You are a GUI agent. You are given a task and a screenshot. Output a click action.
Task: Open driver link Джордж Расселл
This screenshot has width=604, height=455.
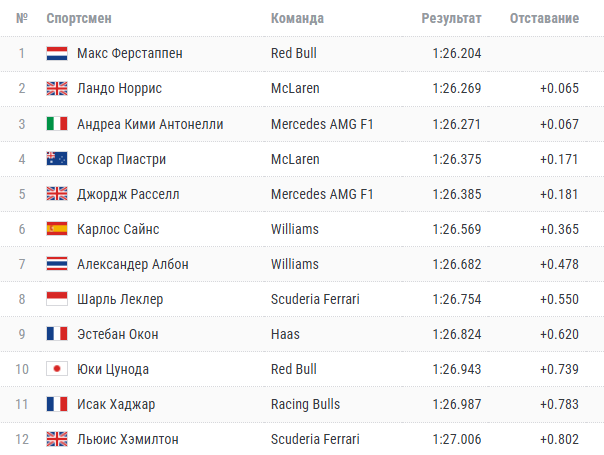128,194
